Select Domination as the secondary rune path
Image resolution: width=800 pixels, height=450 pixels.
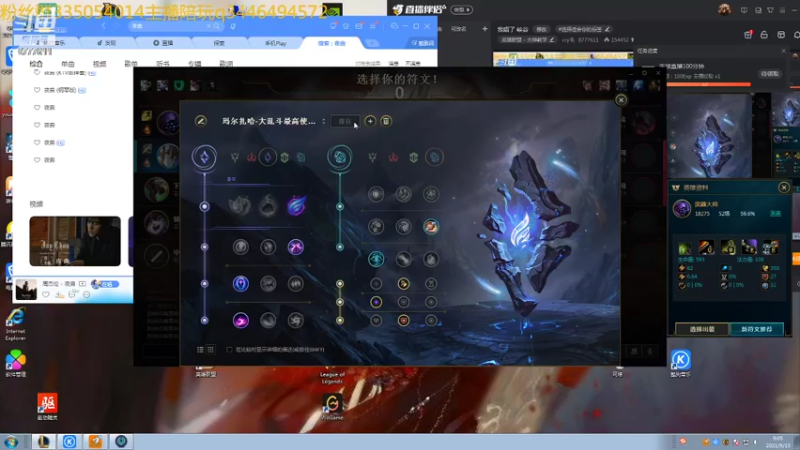coord(393,158)
